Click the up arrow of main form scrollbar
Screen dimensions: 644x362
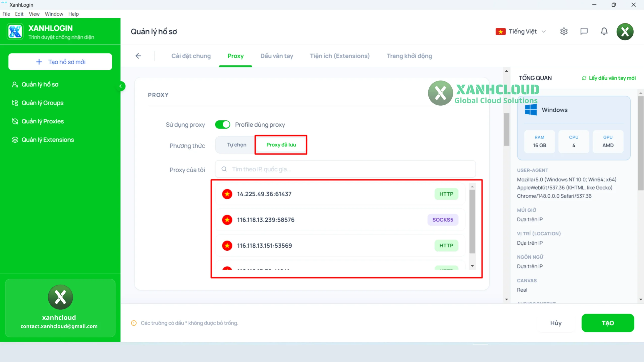point(506,71)
